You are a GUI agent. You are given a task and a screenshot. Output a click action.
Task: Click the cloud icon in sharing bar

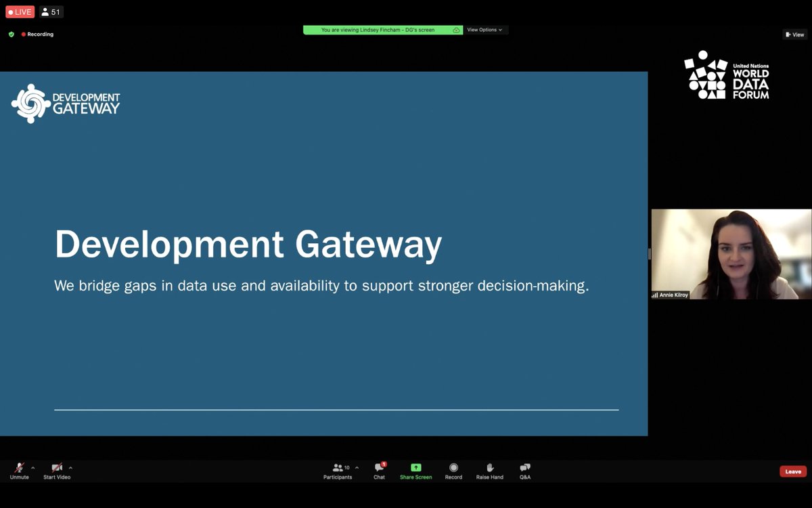[456, 30]
